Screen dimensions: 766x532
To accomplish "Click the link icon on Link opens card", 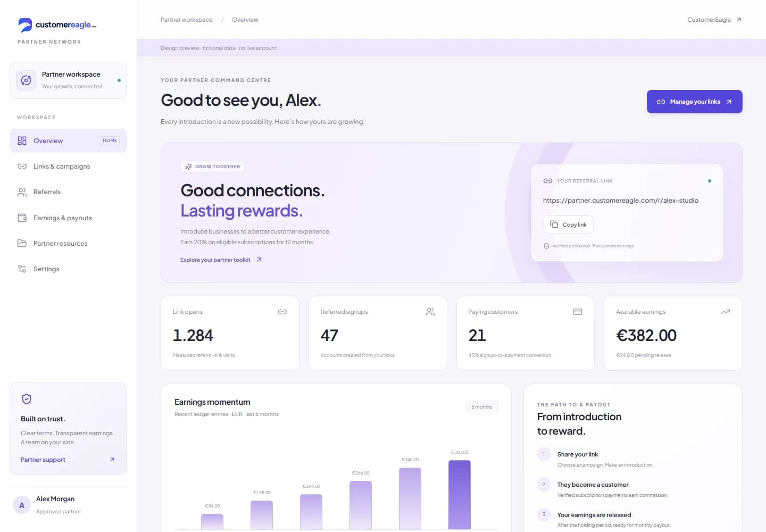I will pos(282,312).
